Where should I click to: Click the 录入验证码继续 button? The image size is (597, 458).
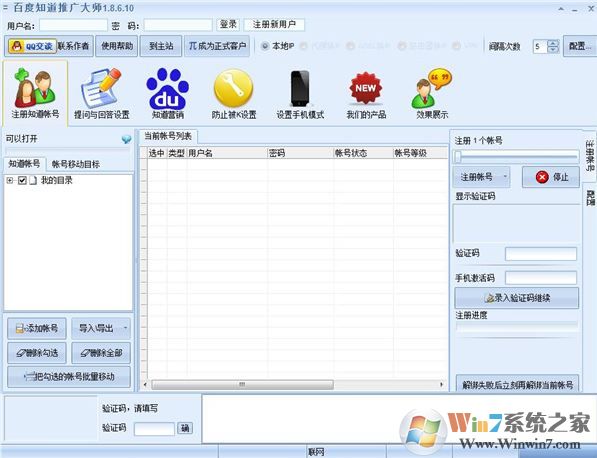pos(517,298)
